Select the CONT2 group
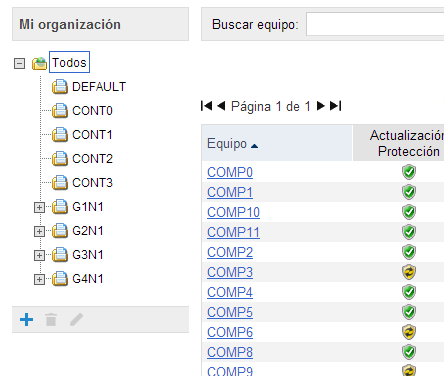444x376 pixels. coord(92,159)
